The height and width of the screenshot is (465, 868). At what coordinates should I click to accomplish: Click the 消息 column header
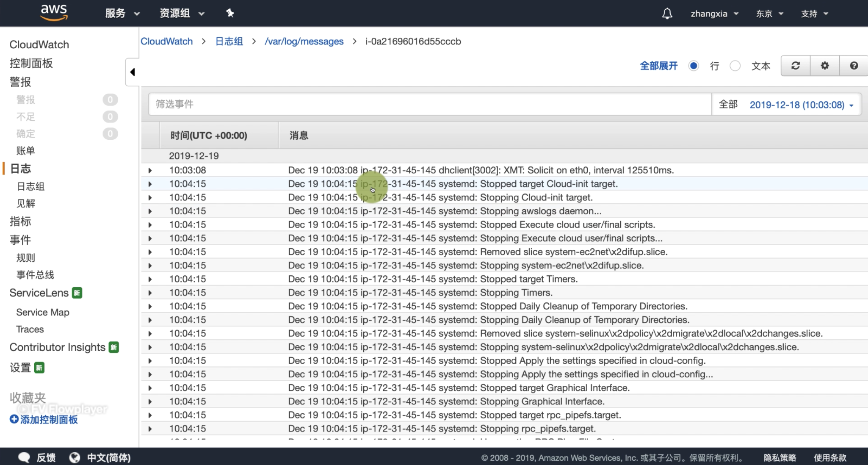(x=299, y=135)
